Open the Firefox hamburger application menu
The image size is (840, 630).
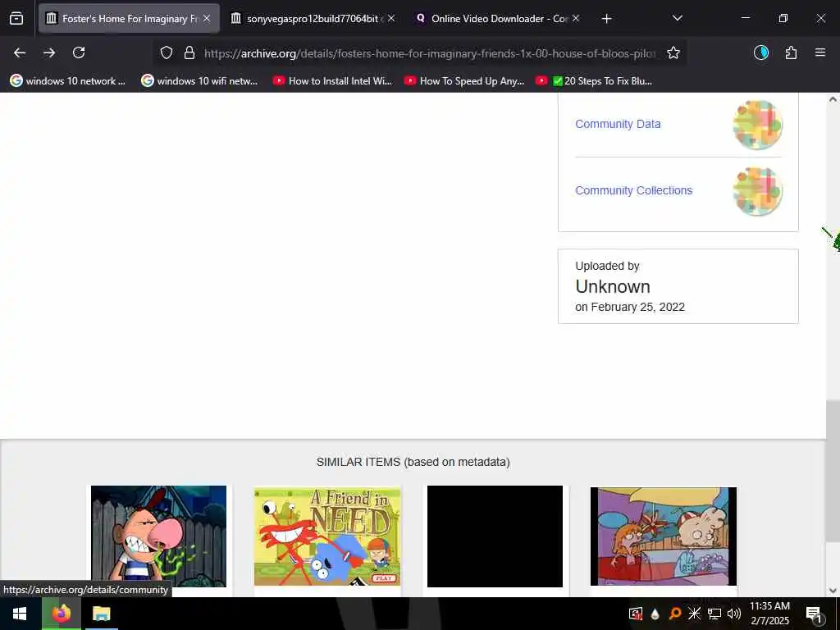[820, 52]
